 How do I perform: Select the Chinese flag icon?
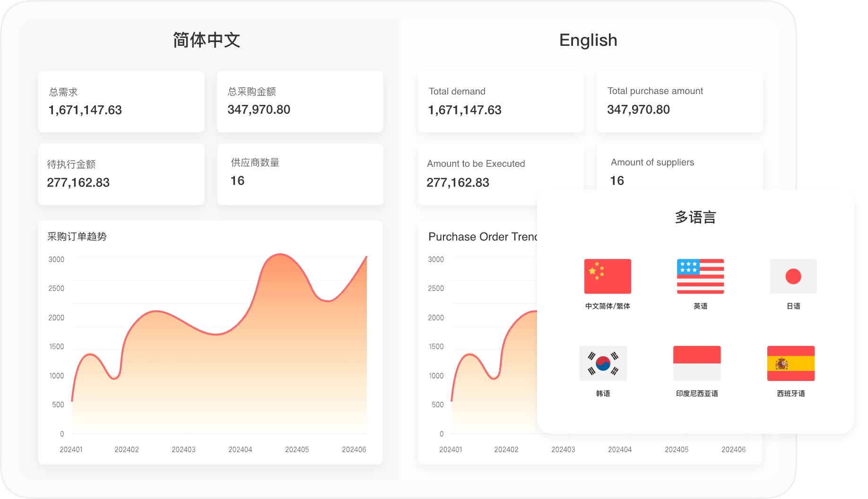(x=608, y=276)
